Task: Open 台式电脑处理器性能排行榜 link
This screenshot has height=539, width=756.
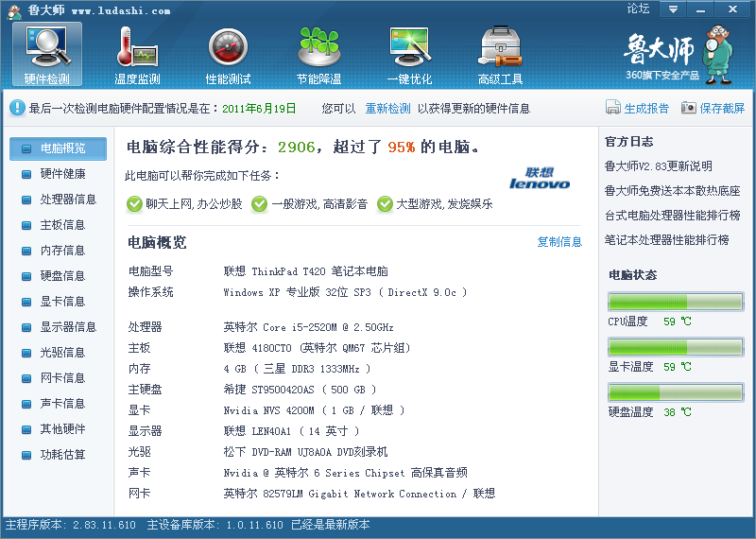Action: click(x=672, y=216)
